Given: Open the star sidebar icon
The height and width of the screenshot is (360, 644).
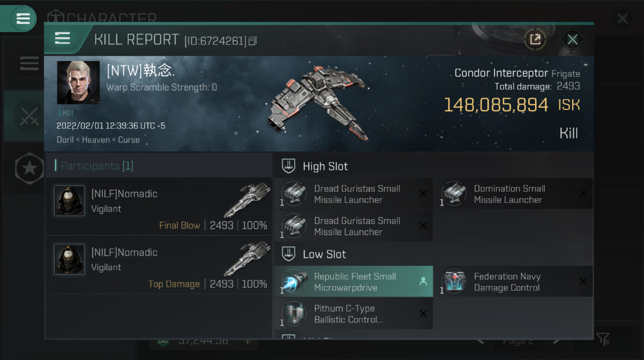Looking at the screenshot, I should [x=29, y=168].
